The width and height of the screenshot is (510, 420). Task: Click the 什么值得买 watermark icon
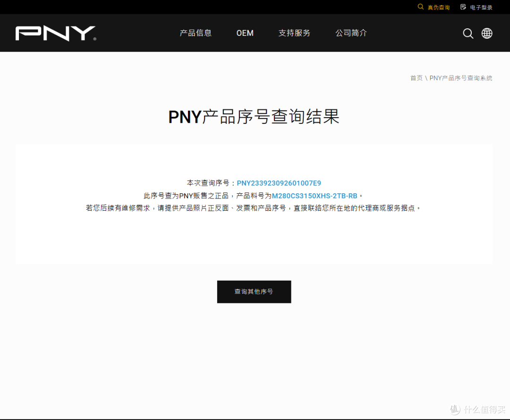click(454, 409)
